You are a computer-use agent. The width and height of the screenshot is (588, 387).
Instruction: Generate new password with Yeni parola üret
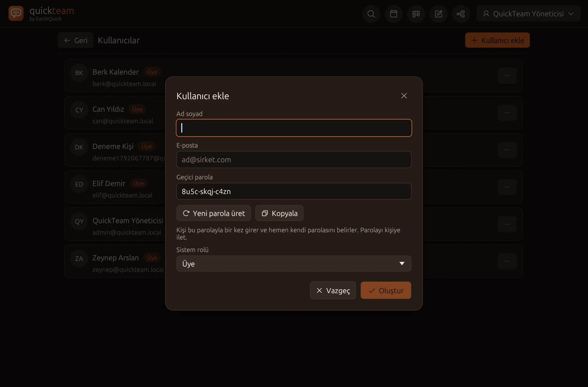click(x=214, y=213)
